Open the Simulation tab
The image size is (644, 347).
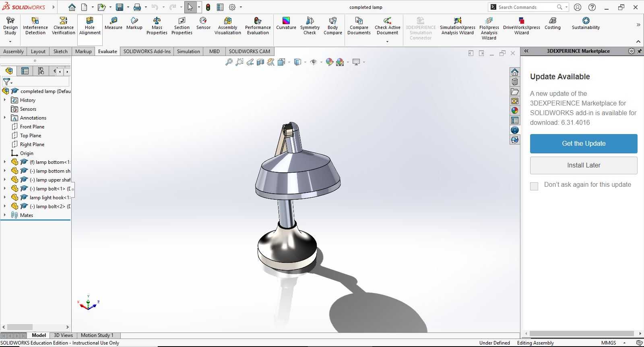(x=188, y=51)
